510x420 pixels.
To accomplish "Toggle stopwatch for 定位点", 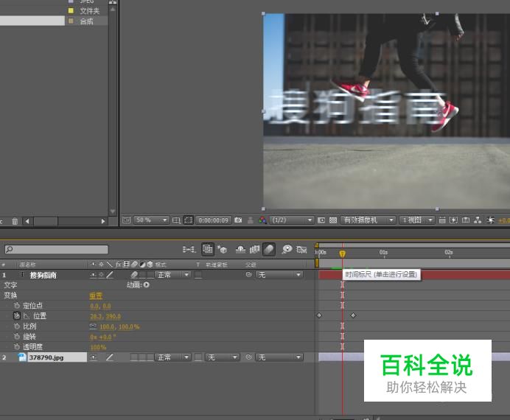I will click(x=17, y=306).
